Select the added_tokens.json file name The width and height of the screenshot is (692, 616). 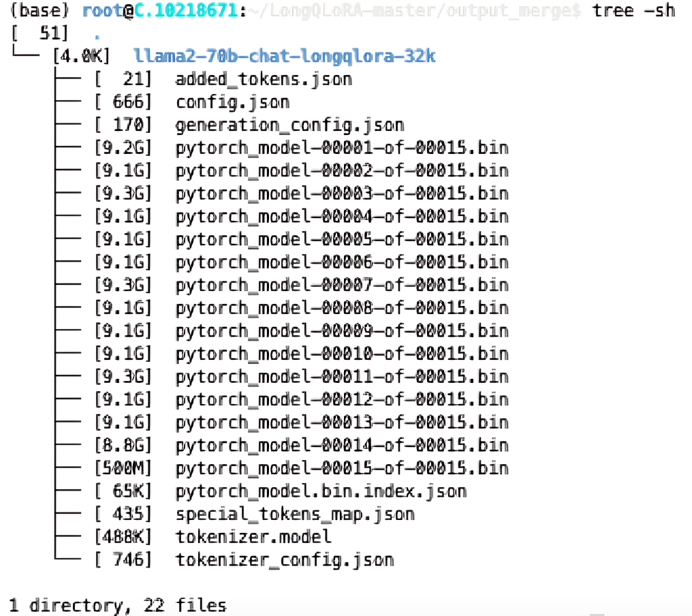tap(264, 80)
